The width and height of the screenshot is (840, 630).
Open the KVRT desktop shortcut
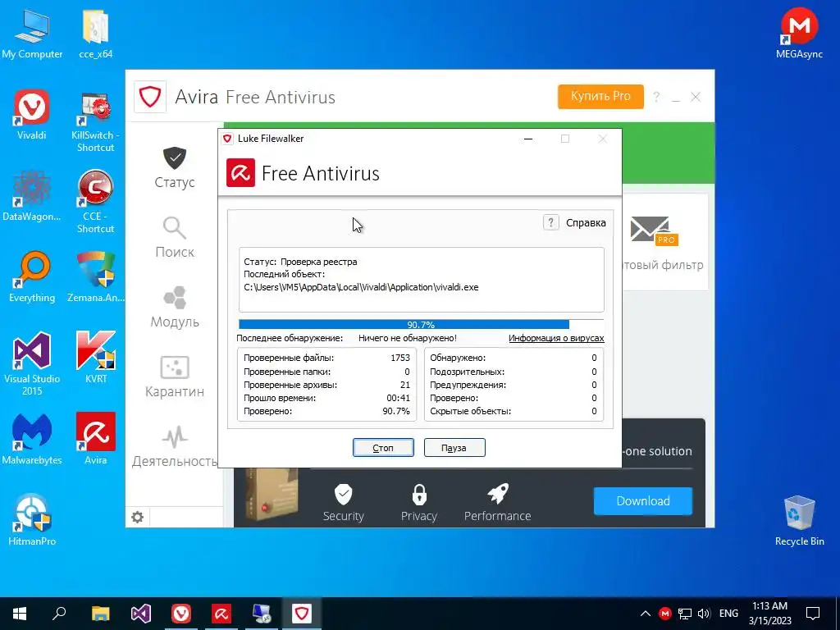coord(95,358)
